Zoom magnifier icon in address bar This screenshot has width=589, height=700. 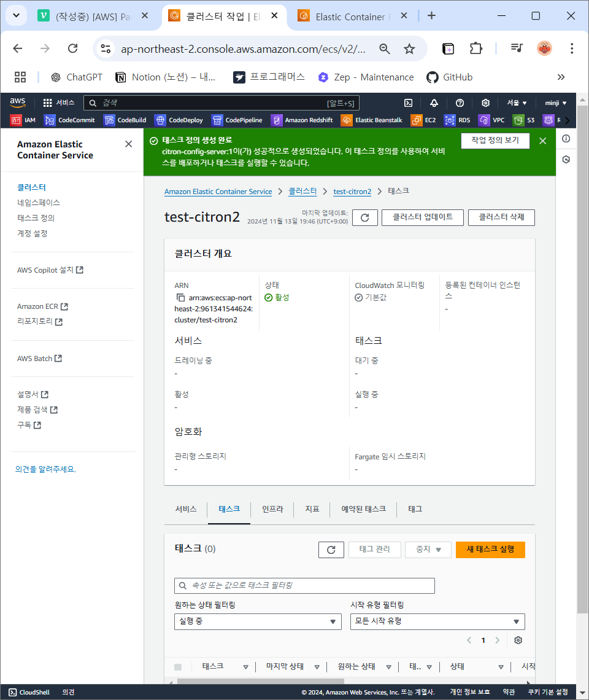click(385, 49)
